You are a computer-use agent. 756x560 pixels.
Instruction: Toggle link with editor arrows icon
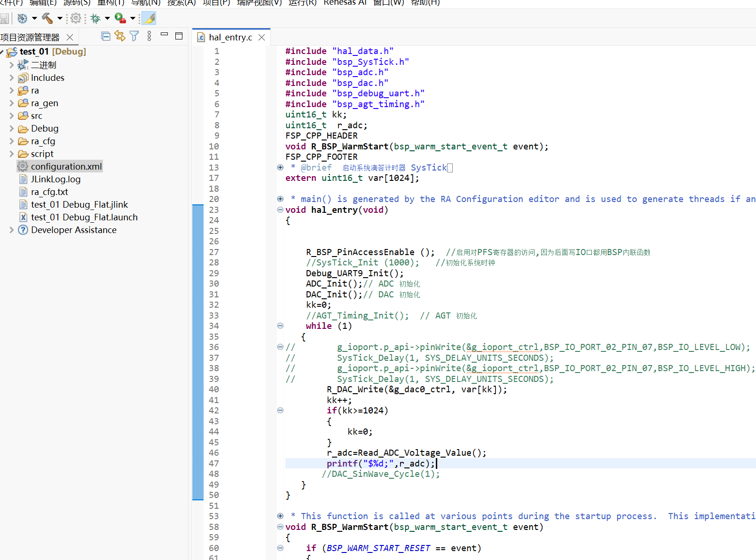pos(120,36)
